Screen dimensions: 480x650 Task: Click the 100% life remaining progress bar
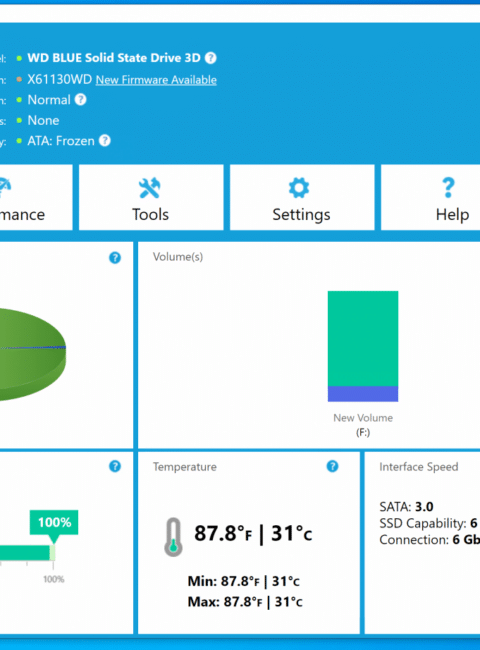coord(25,553)
